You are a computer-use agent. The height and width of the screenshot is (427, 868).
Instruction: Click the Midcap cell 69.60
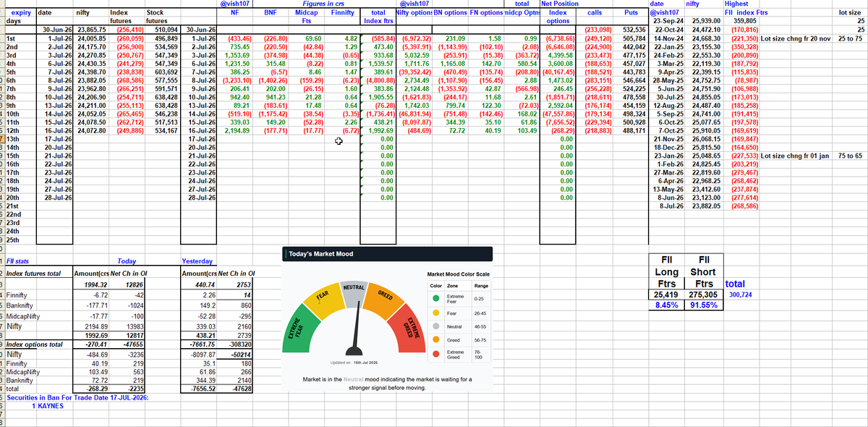tap(313, 38)
